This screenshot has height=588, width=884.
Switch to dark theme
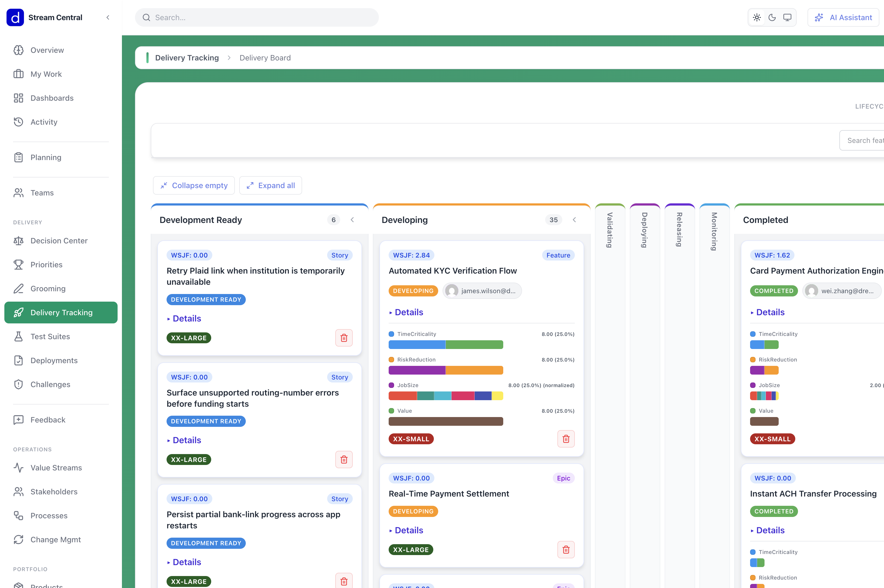coord(772,18)
